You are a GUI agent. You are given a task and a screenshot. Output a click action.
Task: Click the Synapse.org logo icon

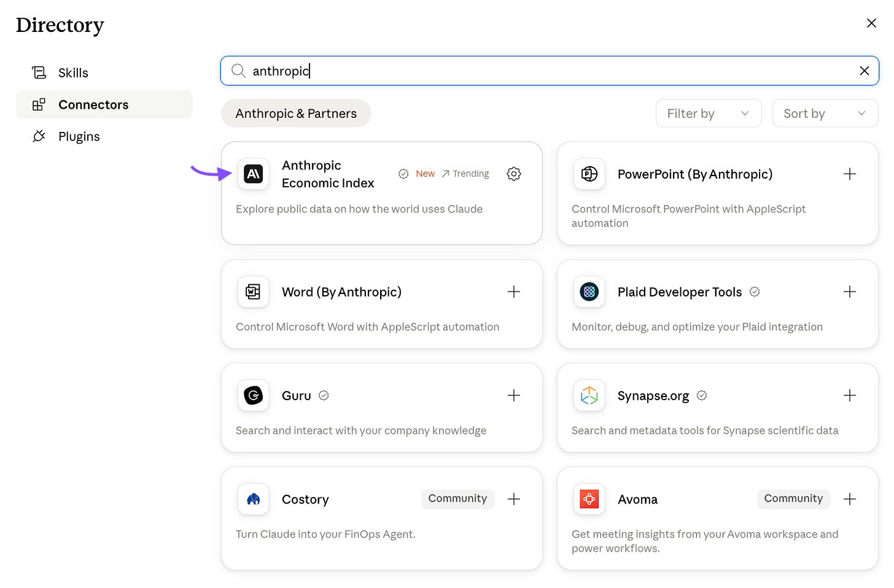[x=589, y=395]
